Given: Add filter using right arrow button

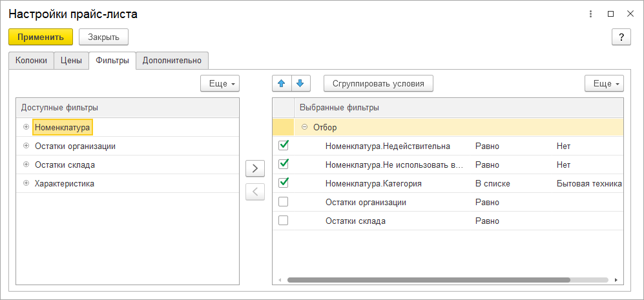Looking at the screenshot, I should click(x=255, y=168).
